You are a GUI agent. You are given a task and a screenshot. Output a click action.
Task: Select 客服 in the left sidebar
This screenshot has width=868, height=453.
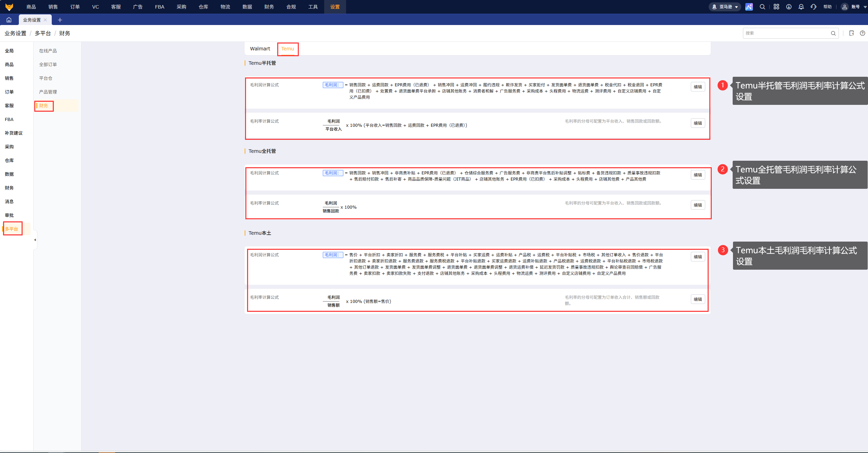pyautogui.click(x=9, y=106)
